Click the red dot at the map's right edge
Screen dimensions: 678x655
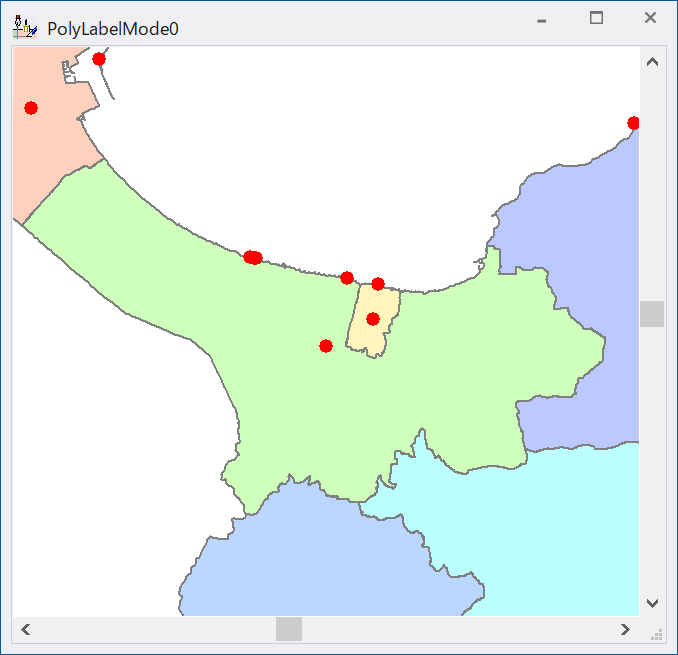[633, 123]
